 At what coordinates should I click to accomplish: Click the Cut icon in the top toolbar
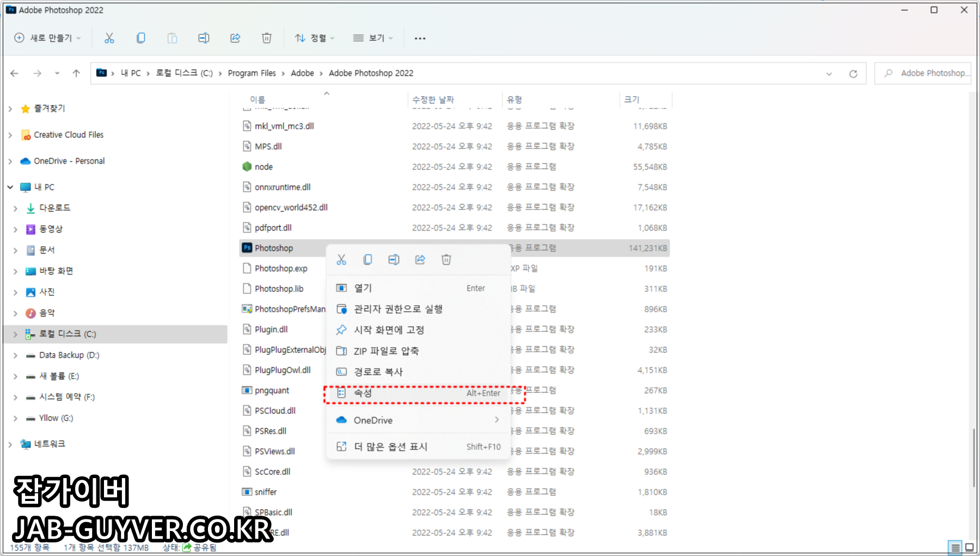click(x=109, y=38)
